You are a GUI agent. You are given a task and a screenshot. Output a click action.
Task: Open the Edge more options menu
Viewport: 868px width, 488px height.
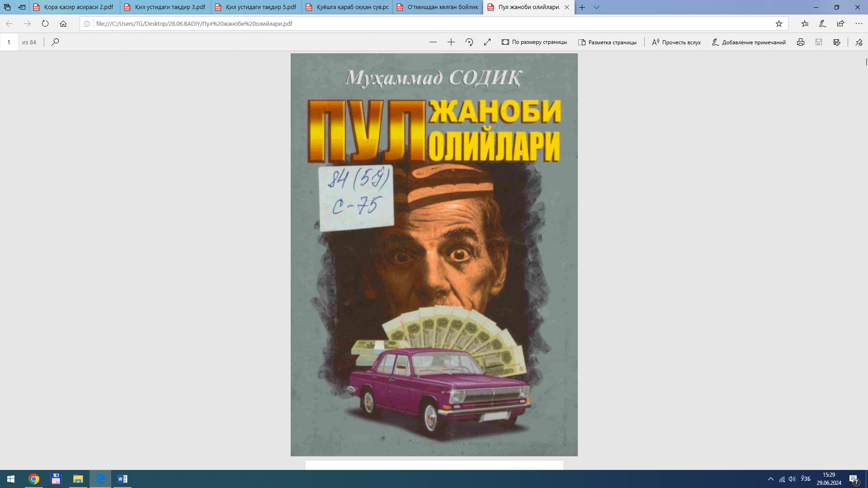pyautogui.click(x=859, y=23)
